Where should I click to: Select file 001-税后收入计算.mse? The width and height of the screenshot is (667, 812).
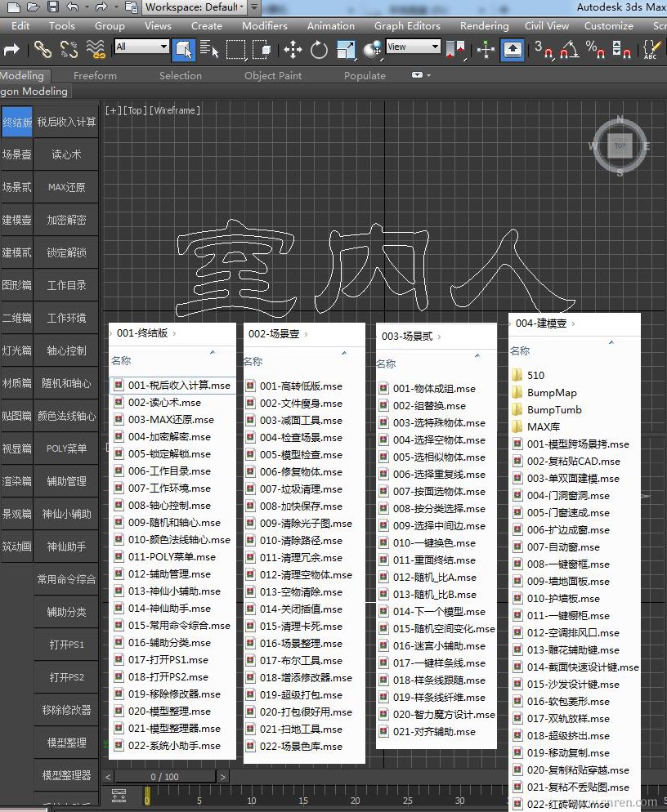point(172,386)
